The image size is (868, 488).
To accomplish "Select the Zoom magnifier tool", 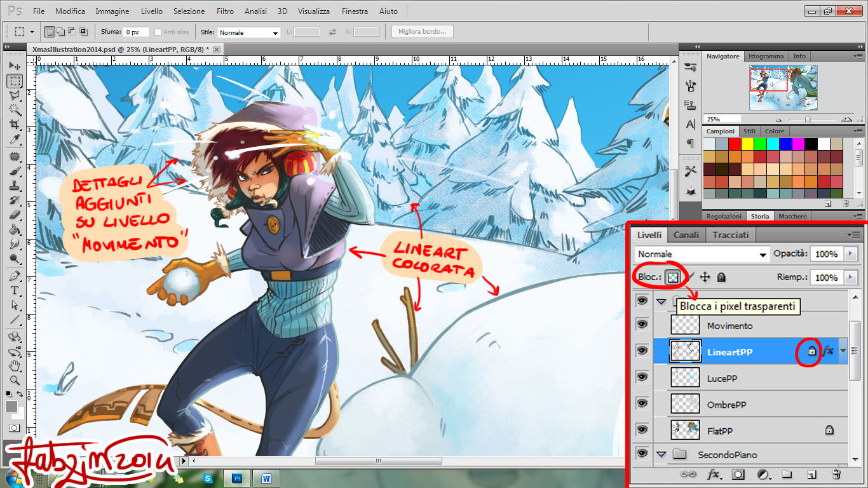I will [15, 381].
